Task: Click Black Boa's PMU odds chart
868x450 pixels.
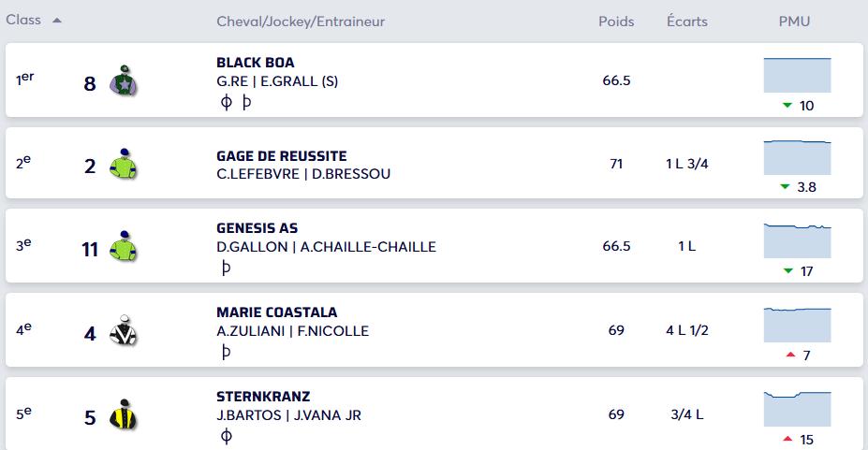Action: point(797,75)
